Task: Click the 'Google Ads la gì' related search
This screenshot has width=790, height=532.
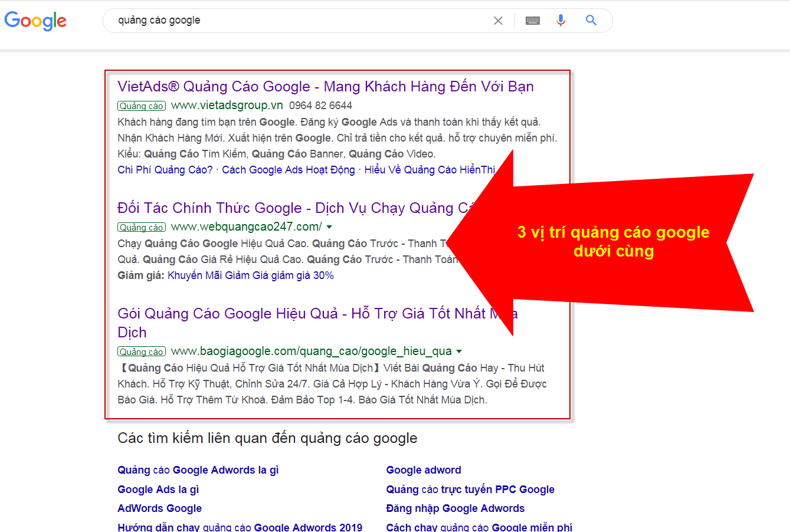Action: [x=158, y=490]
